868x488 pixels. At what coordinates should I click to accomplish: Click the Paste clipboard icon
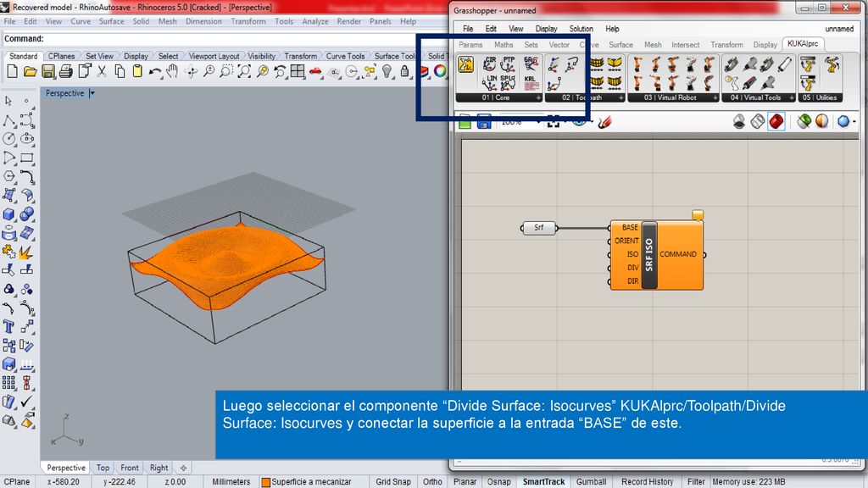(137, 71)
